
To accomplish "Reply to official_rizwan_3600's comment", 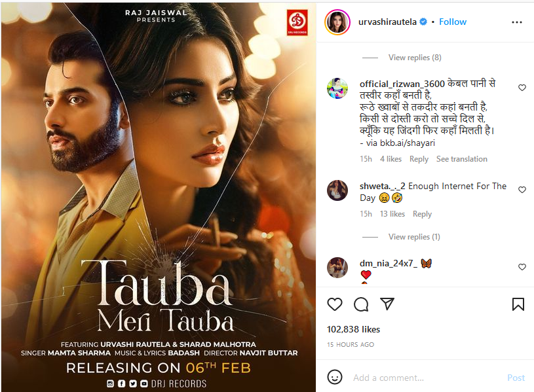I will coord(419,159).
